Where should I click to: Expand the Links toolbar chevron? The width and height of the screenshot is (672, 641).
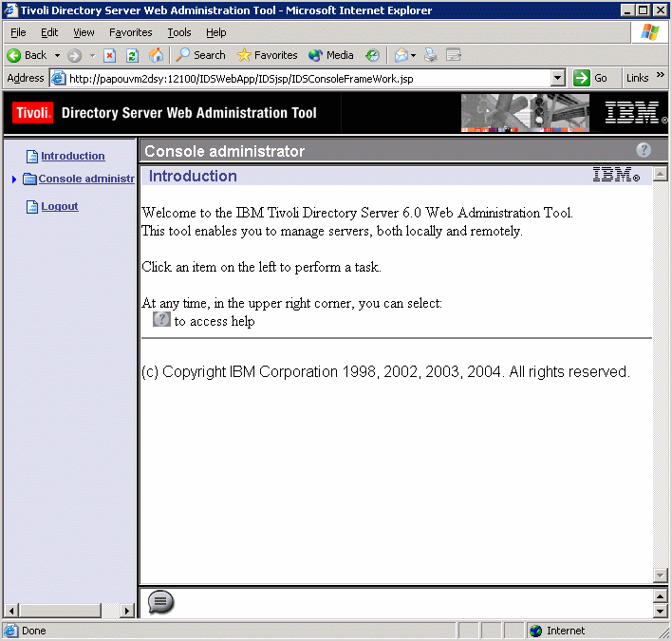661,75
